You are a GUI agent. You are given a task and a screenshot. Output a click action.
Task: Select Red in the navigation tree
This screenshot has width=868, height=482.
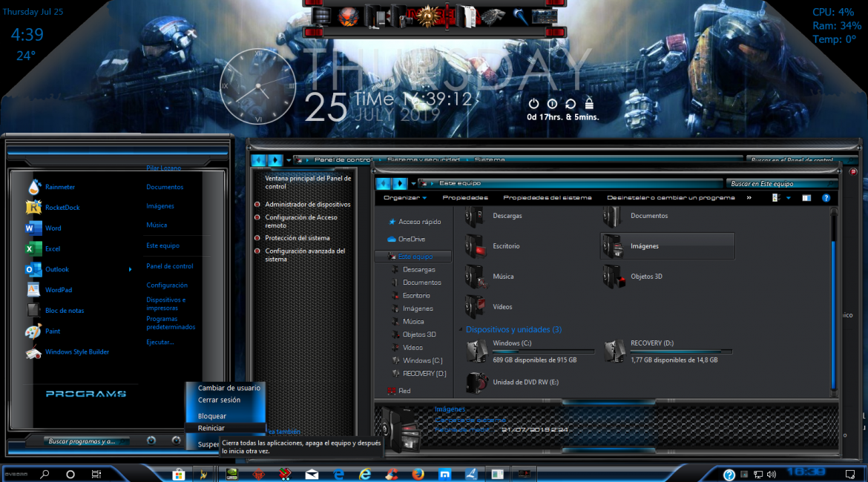399,391
